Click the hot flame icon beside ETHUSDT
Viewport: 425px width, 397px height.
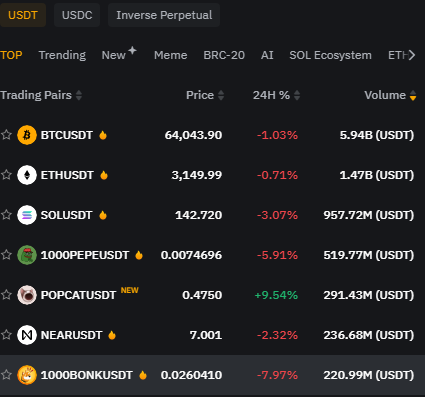pos(104,175)
